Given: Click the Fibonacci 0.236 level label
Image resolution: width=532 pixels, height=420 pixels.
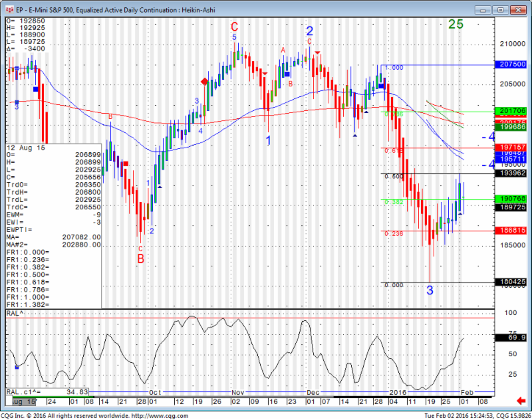Looking at the screenshot, I should tap(394, 233).
